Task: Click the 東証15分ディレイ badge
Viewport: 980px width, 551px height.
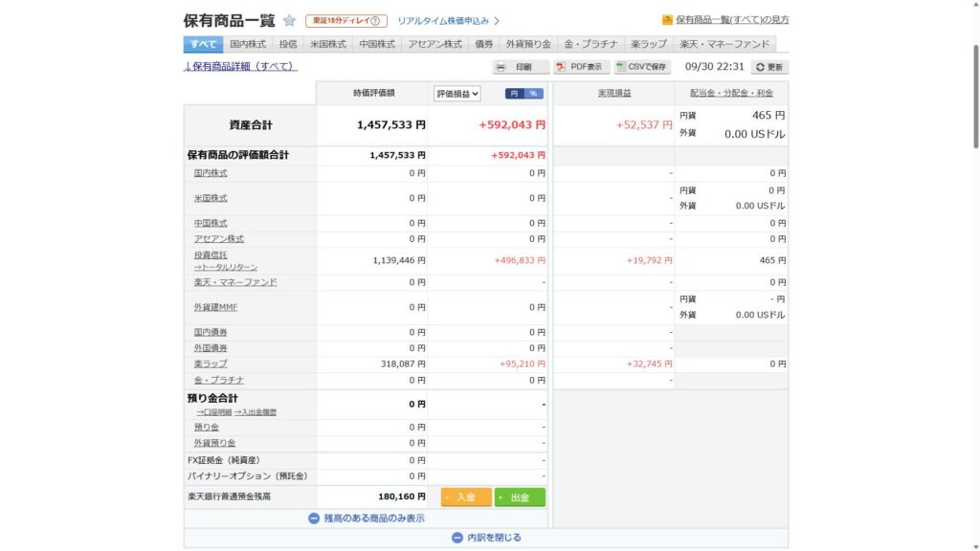Action: pyautogui.click(x=346, y=21)
